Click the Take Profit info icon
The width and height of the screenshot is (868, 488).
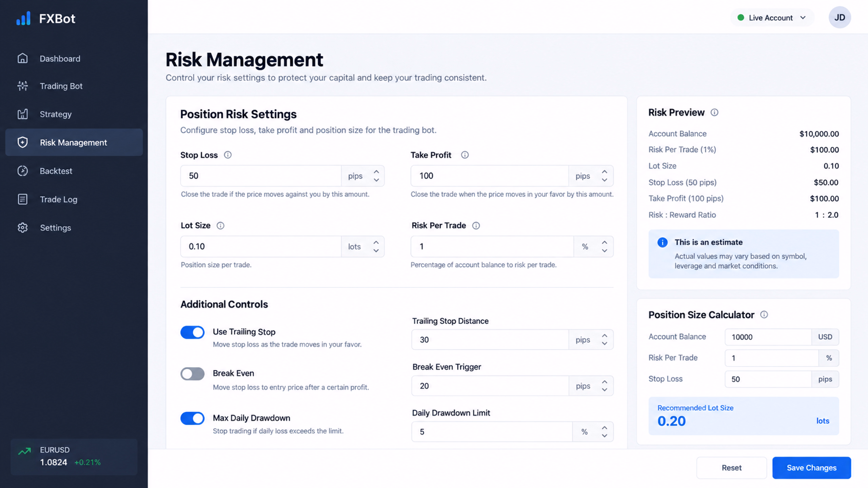point(465,155)
